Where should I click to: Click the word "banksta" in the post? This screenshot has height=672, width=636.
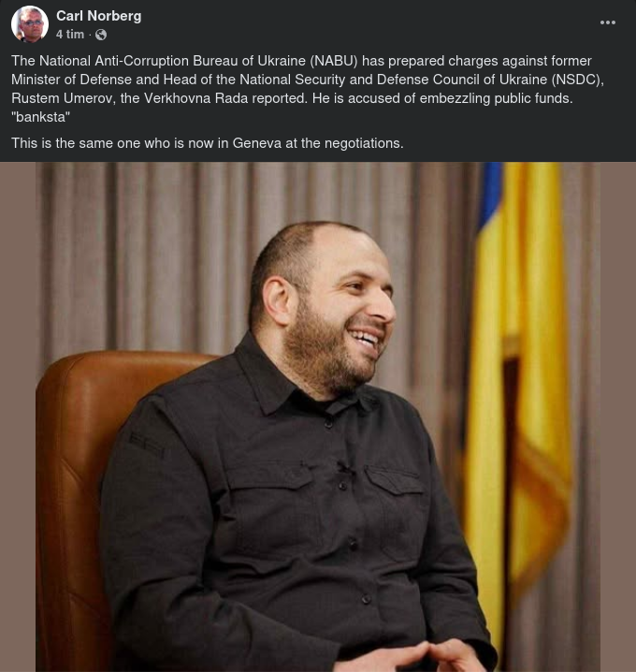coord(41,117)
